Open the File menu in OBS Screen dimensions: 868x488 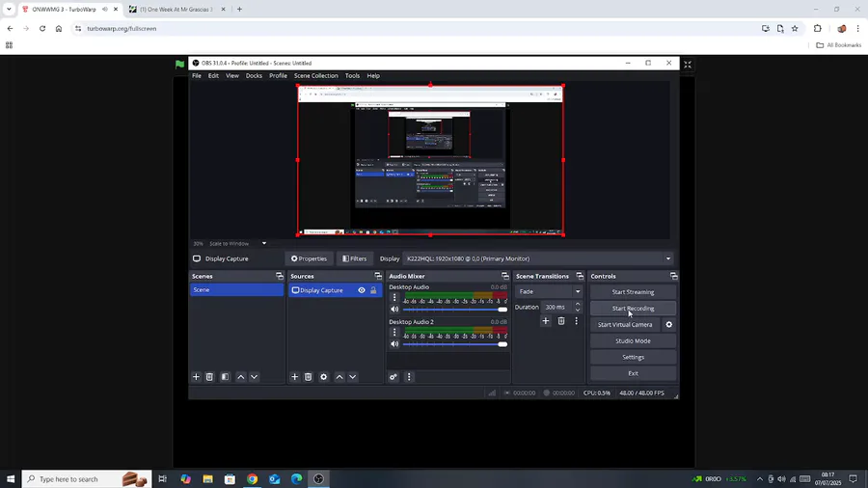click(197, 76)
